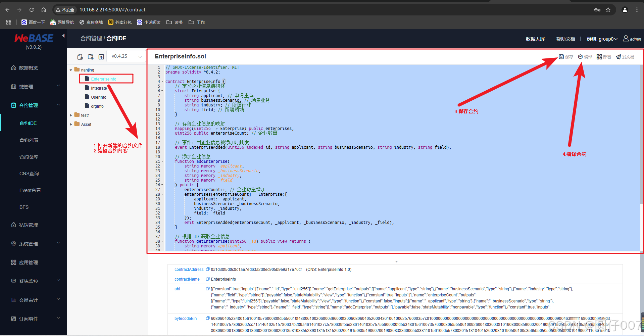Create a new contract folder
The image size is (644, 336).
(x=91, y=57)
